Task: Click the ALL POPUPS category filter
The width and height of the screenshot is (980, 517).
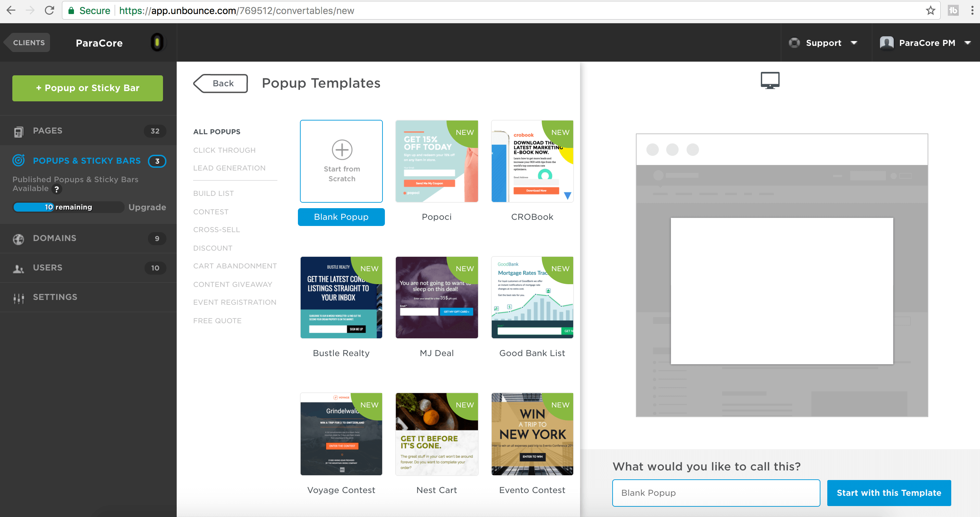Action: point(217,131)
